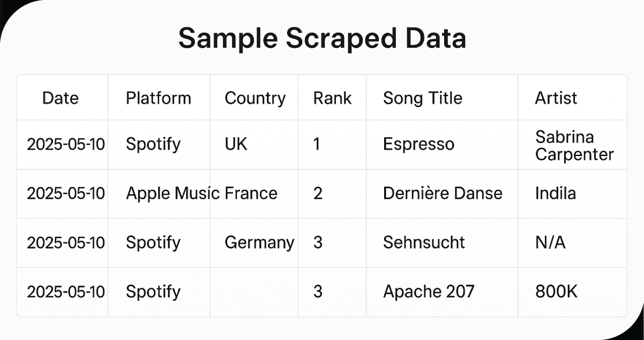Select the Song Title column header

point(423,98)
